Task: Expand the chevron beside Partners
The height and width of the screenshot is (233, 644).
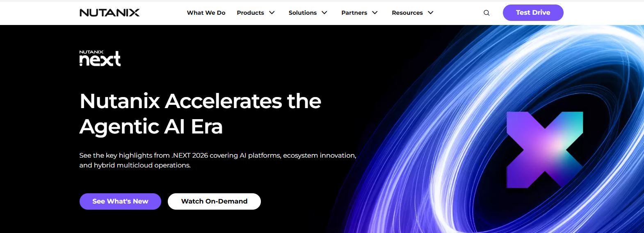Action: tap(375, 13)
